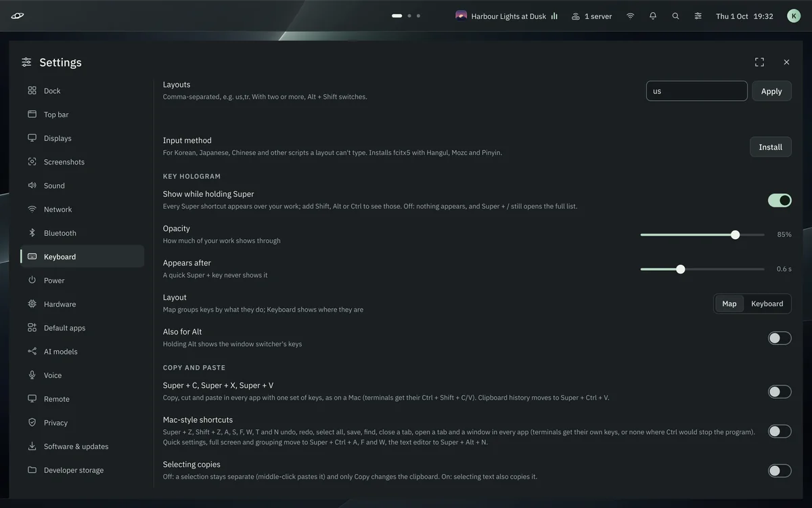Image resolution: width=812 pixels, height=508 pixels.
Task: Click the 0.6 s delay value
Action: (x=784, y=269)
